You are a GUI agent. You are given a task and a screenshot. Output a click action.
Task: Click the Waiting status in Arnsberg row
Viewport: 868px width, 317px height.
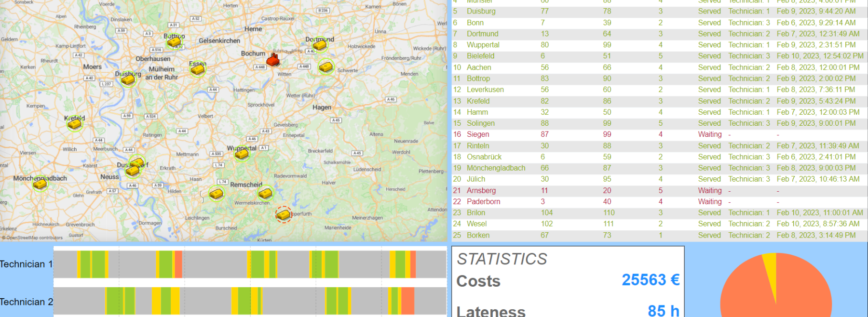710,191
